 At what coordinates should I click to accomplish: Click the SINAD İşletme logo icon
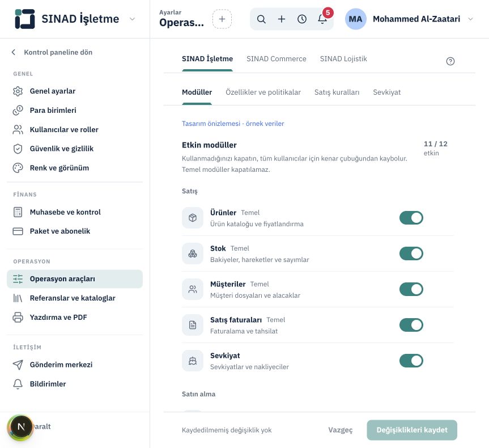click(x=24, y=19)
